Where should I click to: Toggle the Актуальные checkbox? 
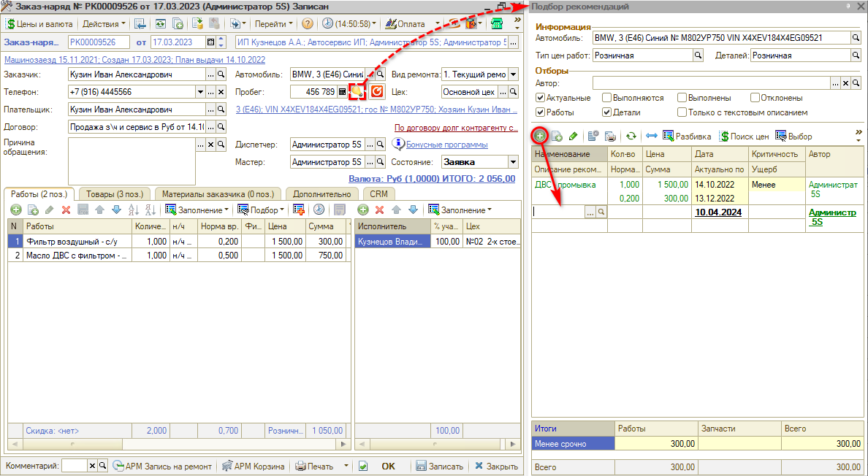click(541, 98)
